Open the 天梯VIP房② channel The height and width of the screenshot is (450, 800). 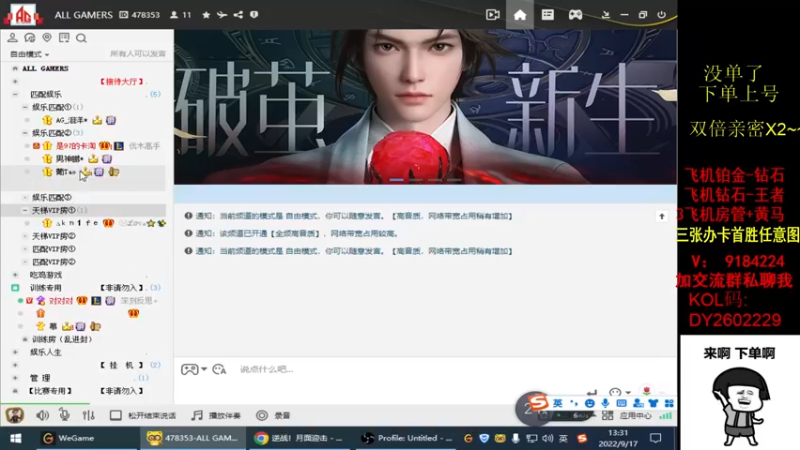click(x=54, y=236)
